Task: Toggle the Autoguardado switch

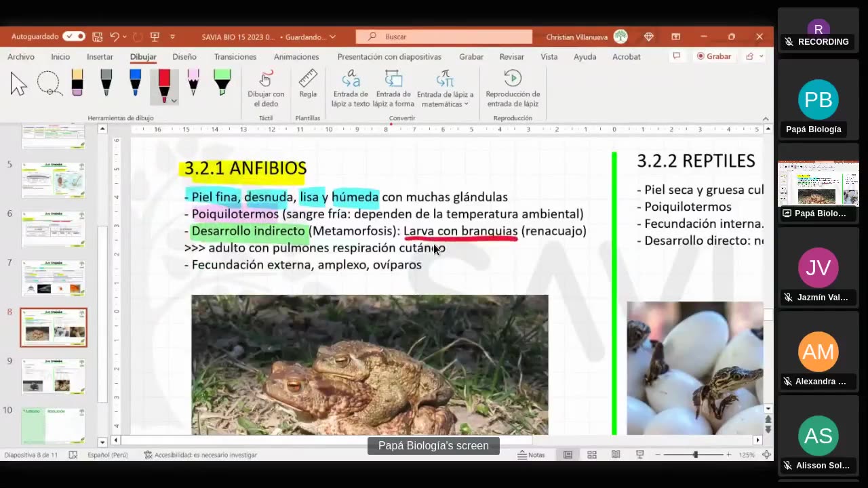Action: click(74, 37)
